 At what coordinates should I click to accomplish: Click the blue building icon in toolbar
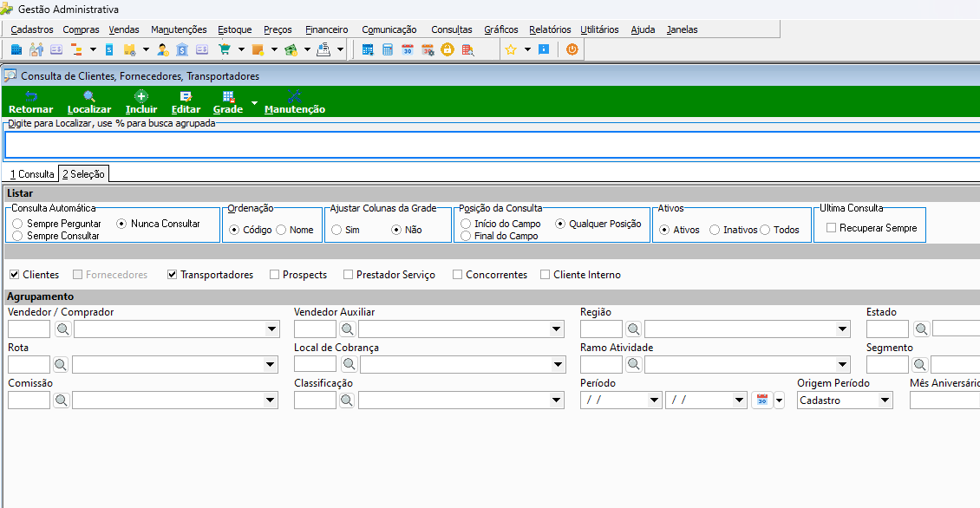tap(16, 49)
